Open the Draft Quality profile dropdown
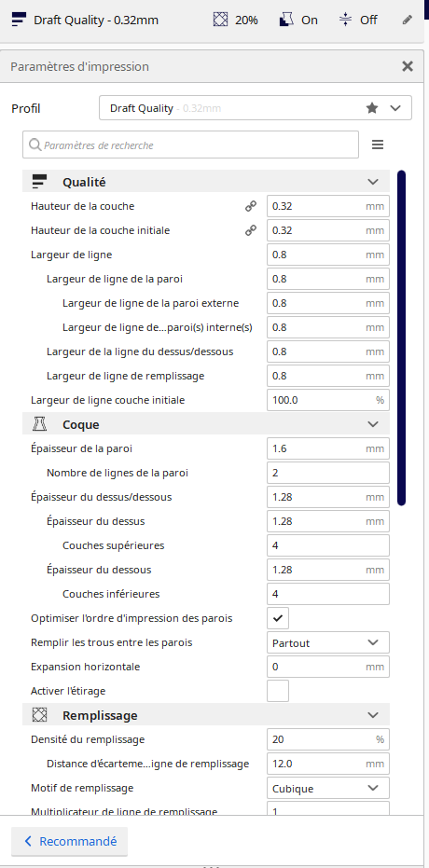Image resolution: width=429 pixels, height=868 pixels. [x=256, y=108]
